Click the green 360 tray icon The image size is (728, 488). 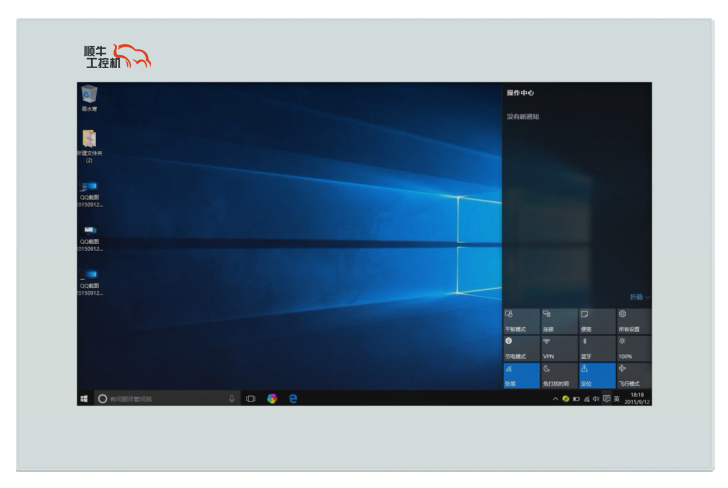(566, 399)
